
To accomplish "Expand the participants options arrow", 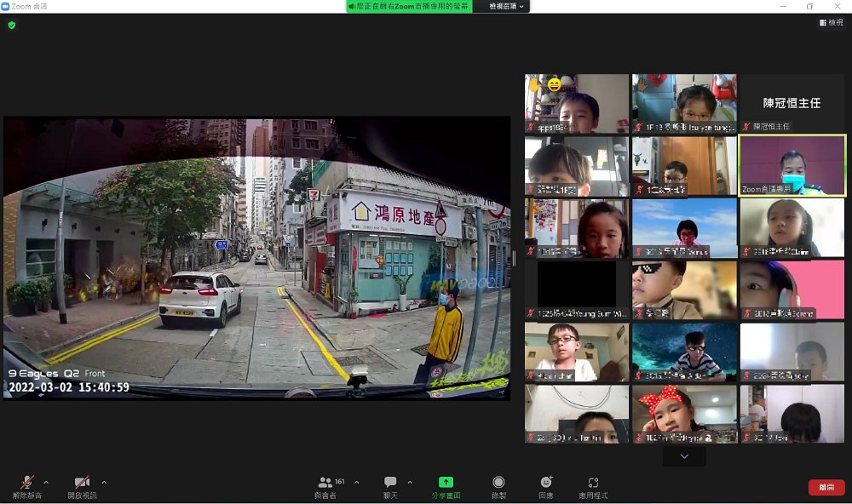I will click(x=356, y=482).
